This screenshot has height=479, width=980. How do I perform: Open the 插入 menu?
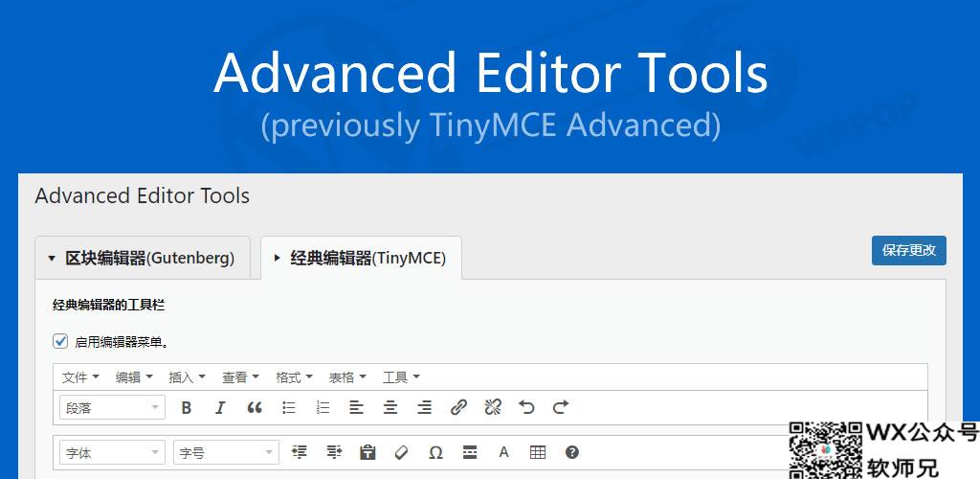[x=187, y=377]
